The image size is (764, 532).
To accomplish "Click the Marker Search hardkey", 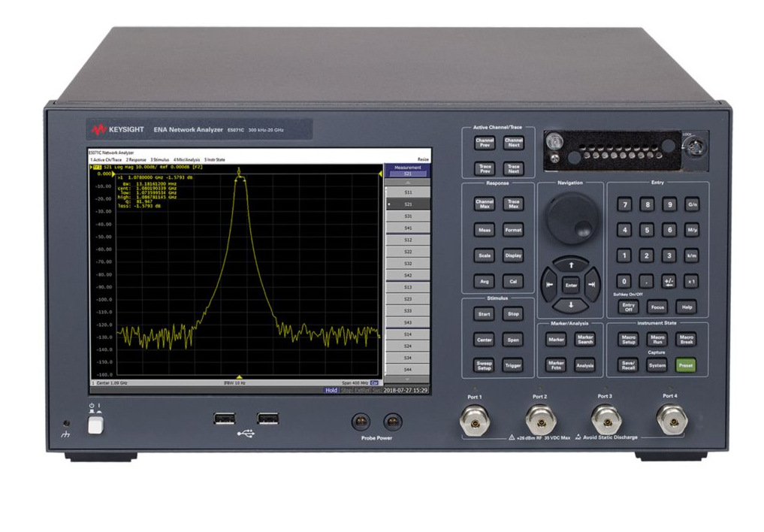I will pos(584,340).
